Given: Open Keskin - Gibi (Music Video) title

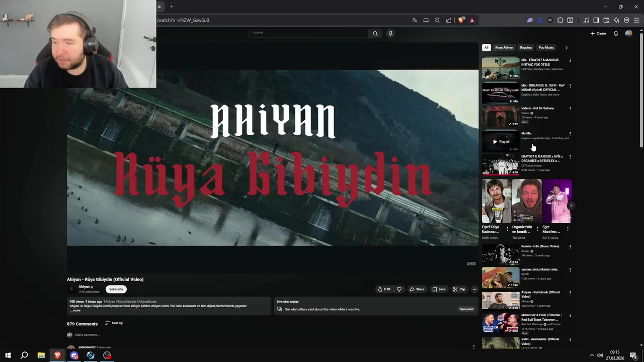Looking at the screenshot, I should coord(540,246).
